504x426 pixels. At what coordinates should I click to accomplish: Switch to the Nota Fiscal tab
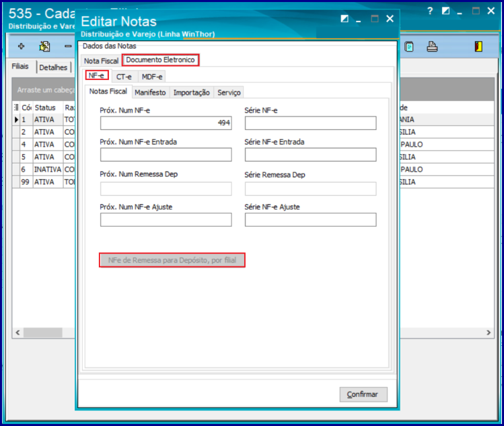[x=101, y=61]
